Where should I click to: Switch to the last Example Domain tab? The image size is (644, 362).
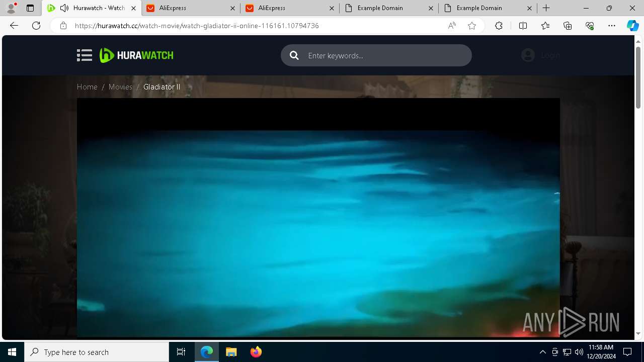[x=489, y=8]
